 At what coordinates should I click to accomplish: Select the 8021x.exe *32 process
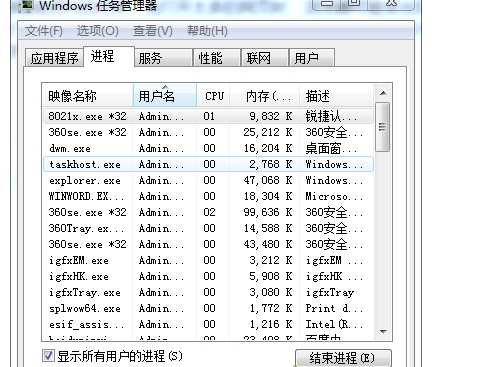(208, 116)
